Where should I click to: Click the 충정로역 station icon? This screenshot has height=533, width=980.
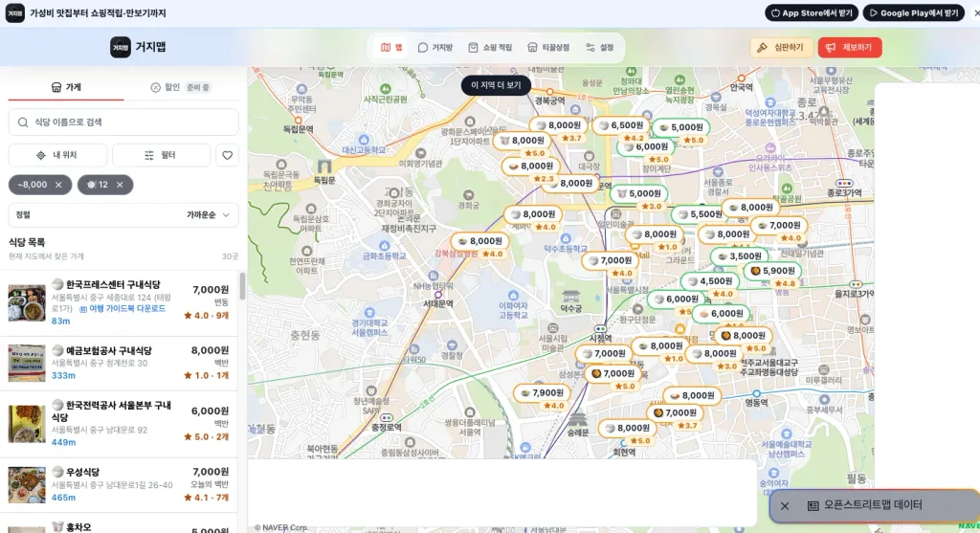point(387,417)
